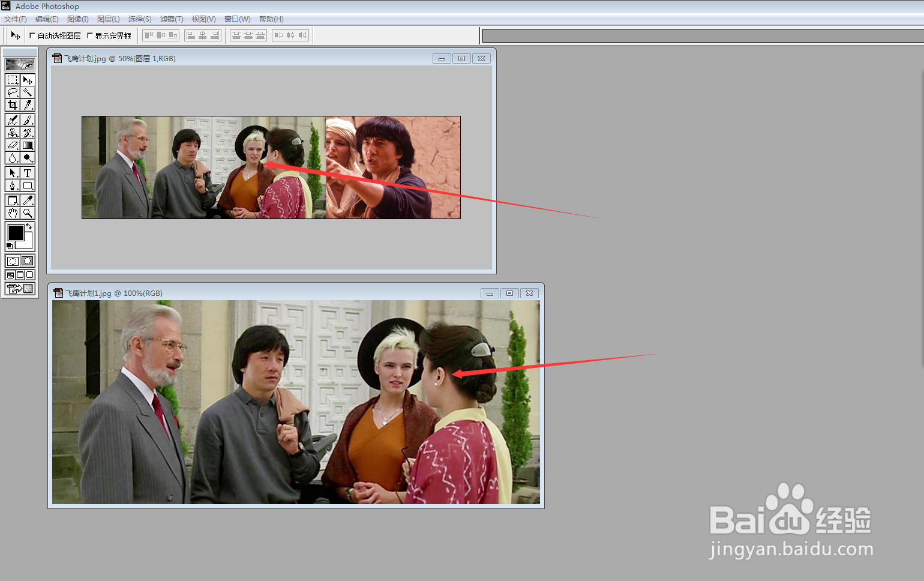Swap foreground and background colors

pyautogui.click(x=29, y=226)
